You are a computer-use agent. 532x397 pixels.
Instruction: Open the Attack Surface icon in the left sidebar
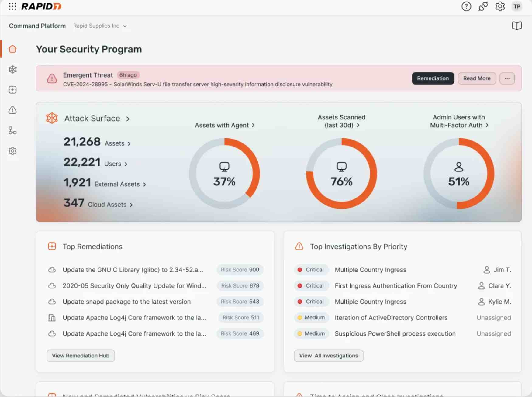[12, 70]
